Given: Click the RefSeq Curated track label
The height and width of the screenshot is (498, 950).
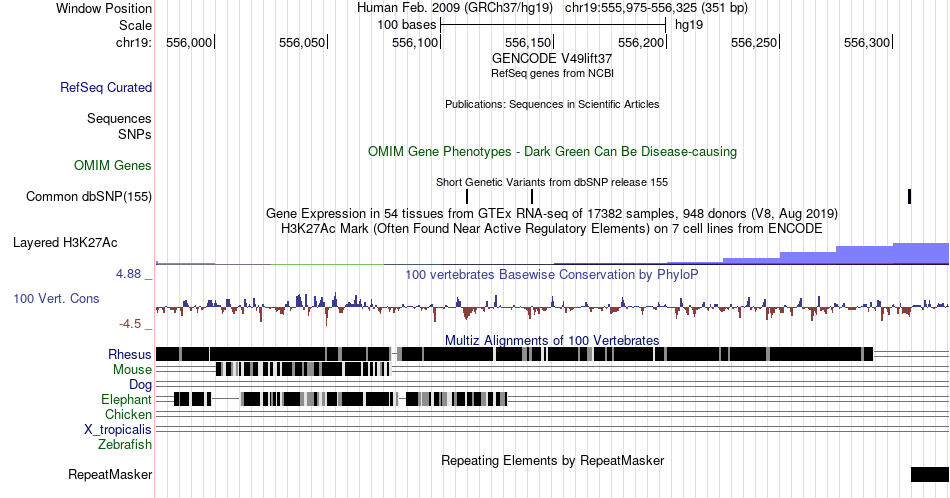Looking at the screenshot, I should 105,87.
